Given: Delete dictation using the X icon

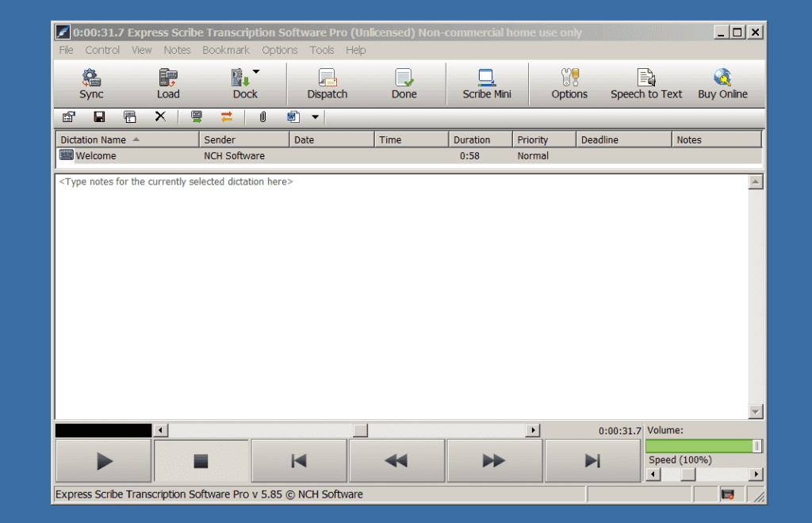Looking at the screenshot, I should point(160,117).
